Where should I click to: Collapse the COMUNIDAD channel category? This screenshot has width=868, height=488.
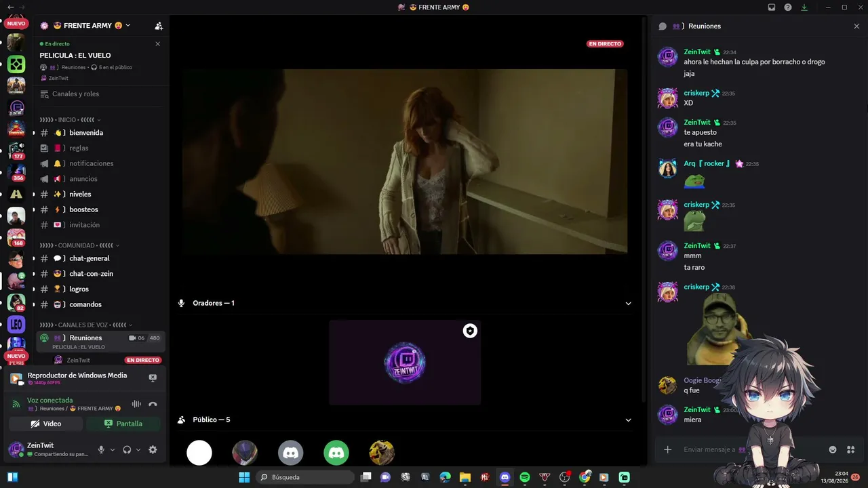click(x=79, y=245)
